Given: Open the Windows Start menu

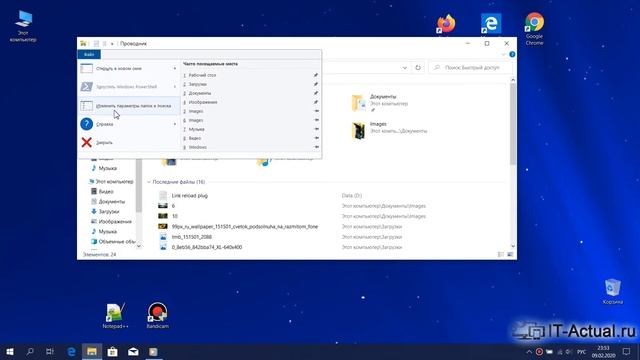Looking at the screenshot, I should pos(10,351).
